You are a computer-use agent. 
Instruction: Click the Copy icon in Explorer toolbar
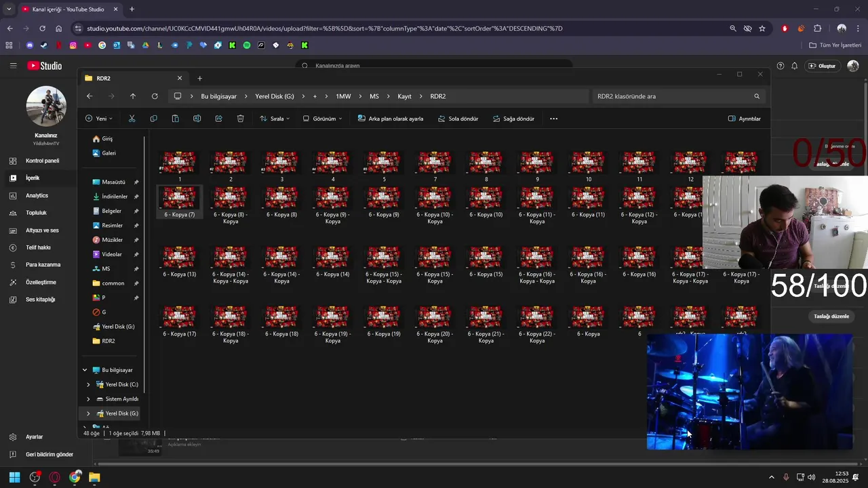153,119
